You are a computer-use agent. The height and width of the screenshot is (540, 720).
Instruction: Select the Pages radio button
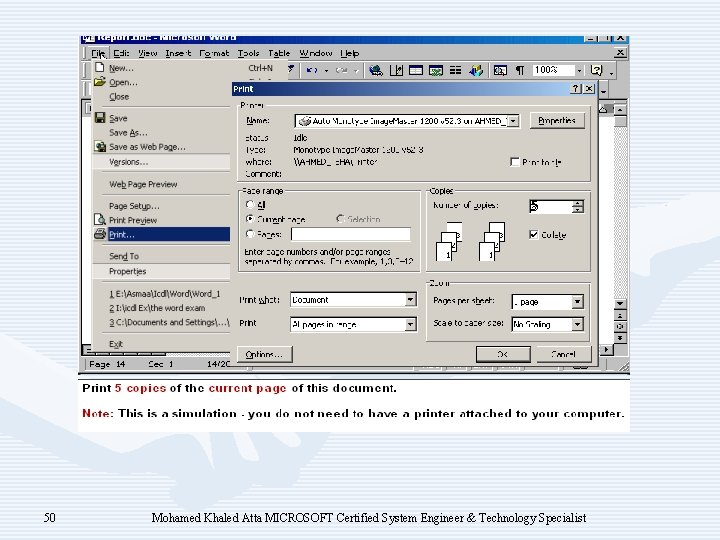click(250, 234)
